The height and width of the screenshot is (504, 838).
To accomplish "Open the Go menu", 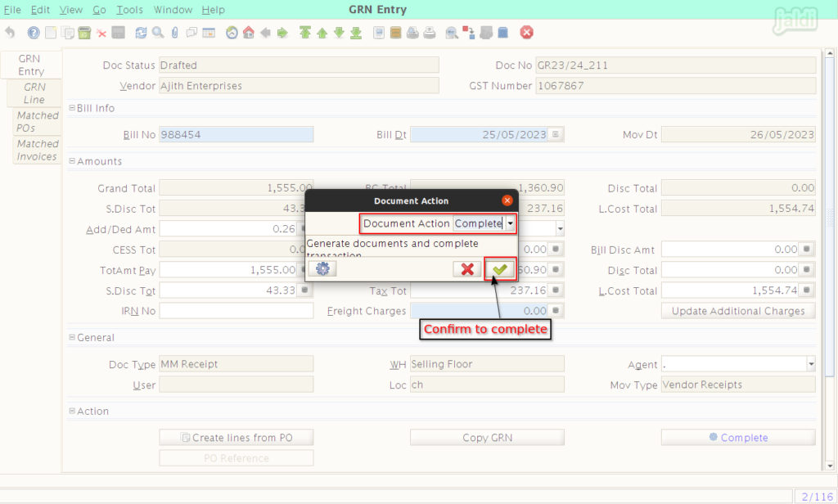I will point(99,10).
